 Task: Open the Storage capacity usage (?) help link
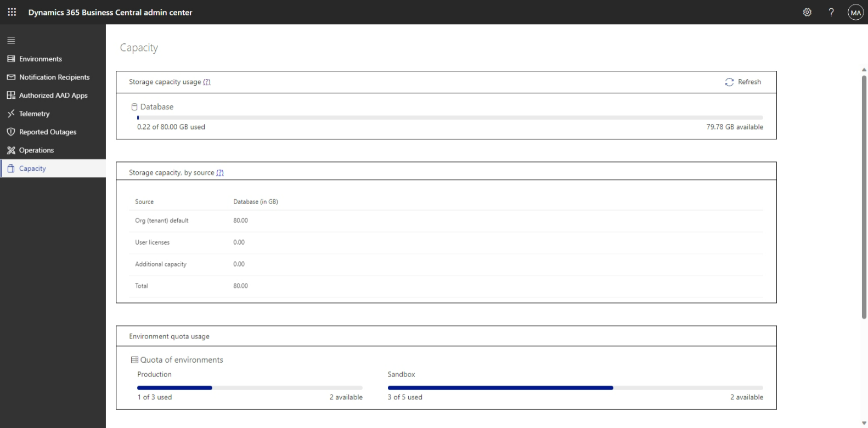coord(207,82)
